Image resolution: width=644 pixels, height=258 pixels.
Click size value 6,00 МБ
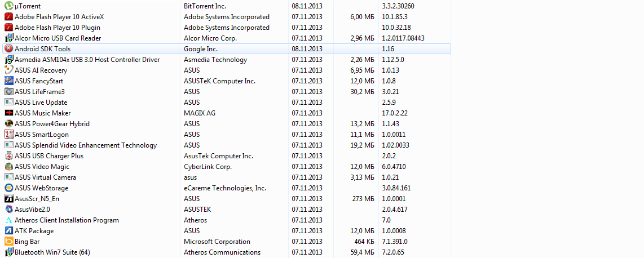click(362, 17)
